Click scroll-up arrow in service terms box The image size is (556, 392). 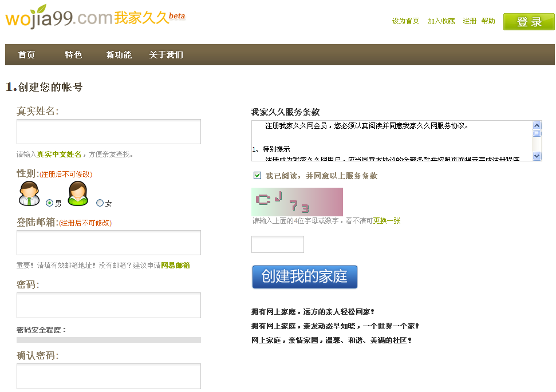[537, 125]
